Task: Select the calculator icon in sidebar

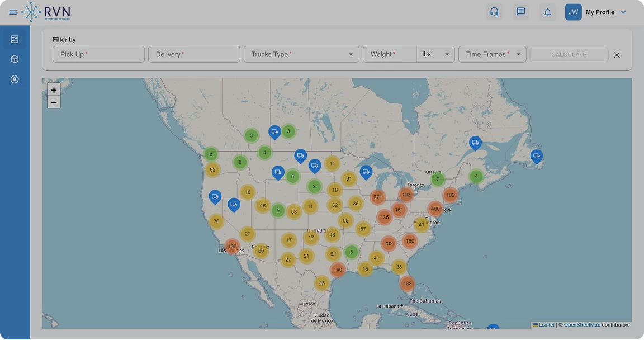Action: (15, 39)
